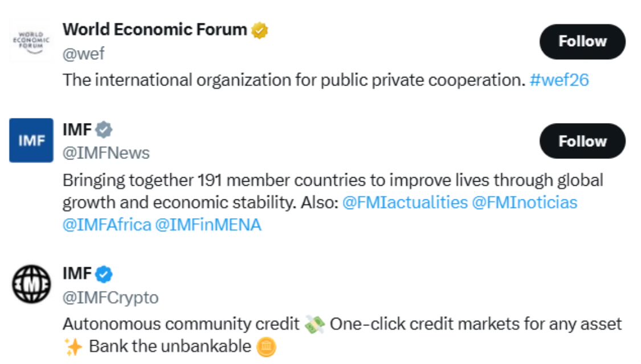Open the #wef26 hashtag
Image resolution: width=641 pixels, height=364 pixels.
click(558, 80)
